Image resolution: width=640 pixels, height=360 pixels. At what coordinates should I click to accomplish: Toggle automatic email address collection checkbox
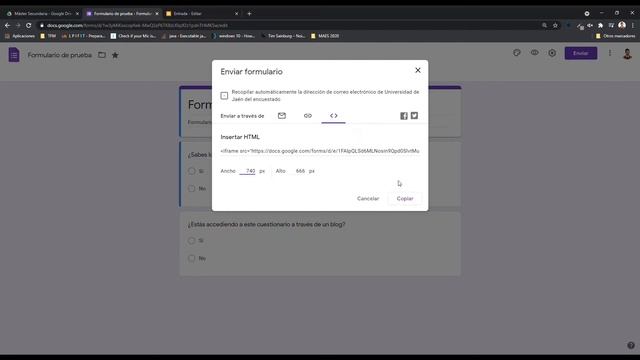click(x=224, y=96)
